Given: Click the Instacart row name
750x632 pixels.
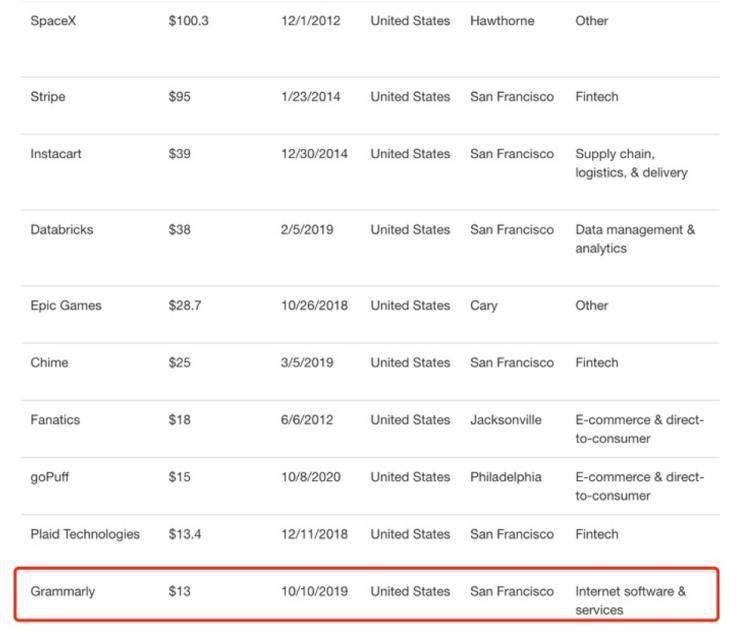Looking at the screenshot, I should point(58,154).
